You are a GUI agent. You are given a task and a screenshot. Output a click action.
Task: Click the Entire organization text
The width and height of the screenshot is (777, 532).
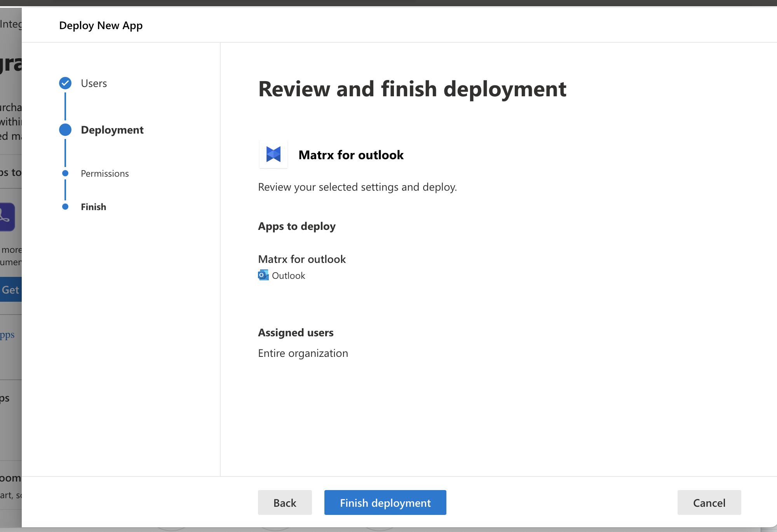pyautogui.click(x=303, y=353)
